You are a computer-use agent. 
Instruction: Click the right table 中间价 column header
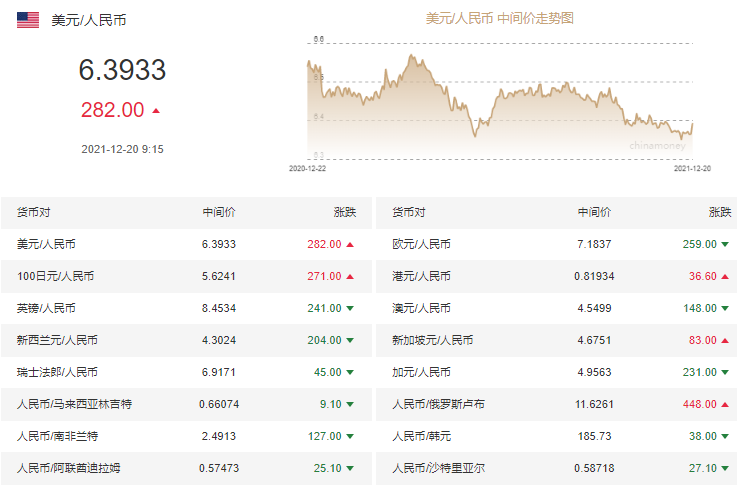[x=595, y=212]
